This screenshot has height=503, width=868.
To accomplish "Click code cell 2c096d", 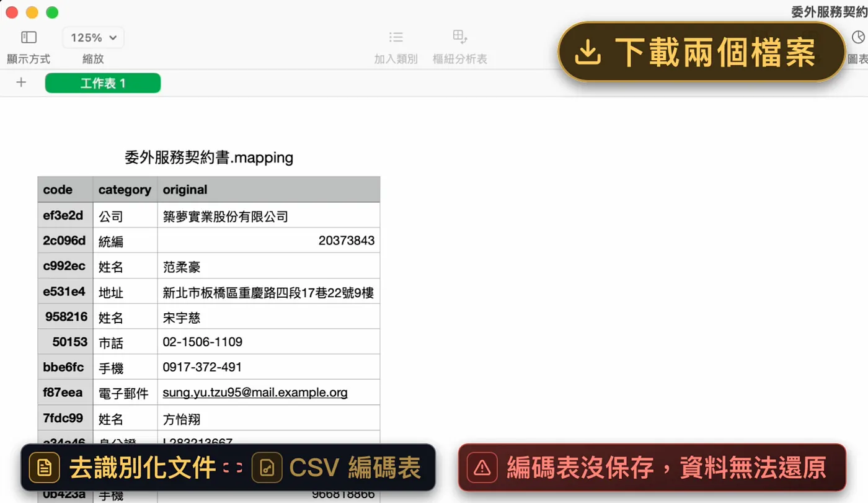I will pos(65,241).
